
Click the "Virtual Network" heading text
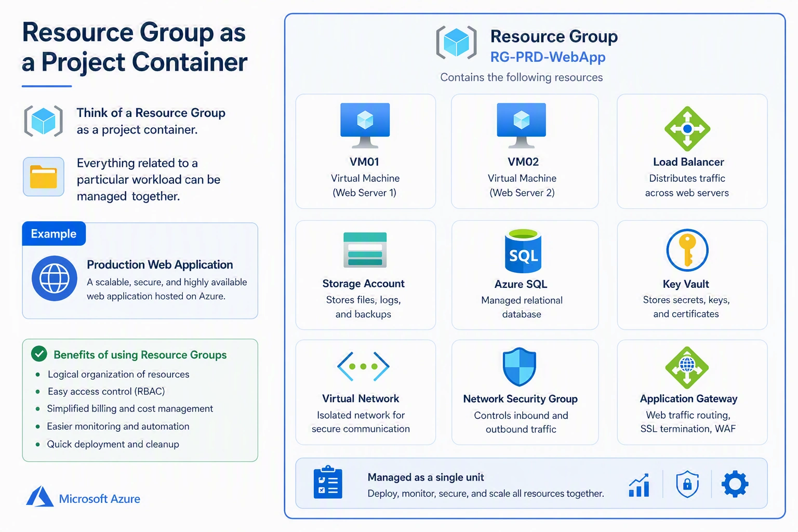361,398
